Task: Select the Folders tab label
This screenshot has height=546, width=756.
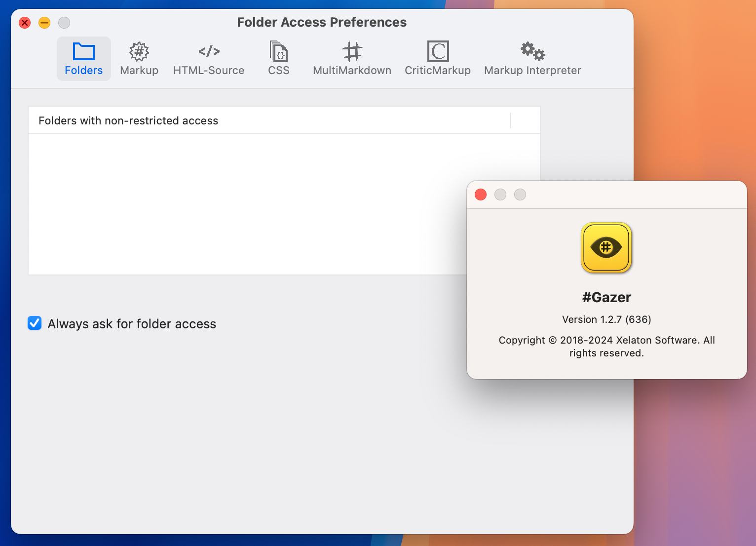Action: 83,70
